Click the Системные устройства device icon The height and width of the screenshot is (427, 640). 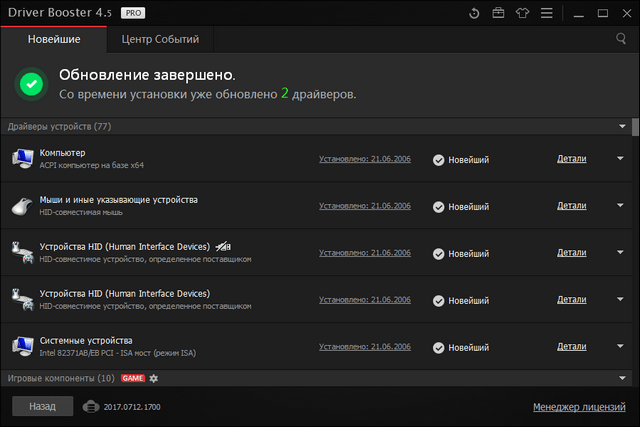[x=22, y=346]
